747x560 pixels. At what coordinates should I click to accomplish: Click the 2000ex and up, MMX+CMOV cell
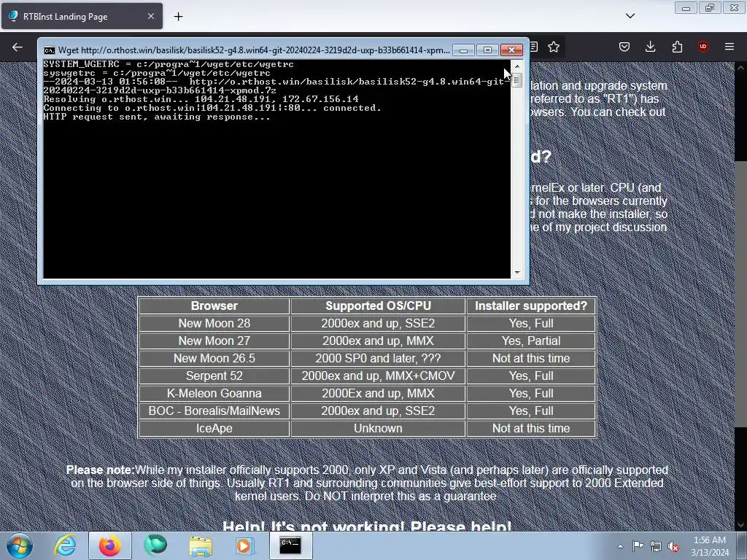[378, 376]
